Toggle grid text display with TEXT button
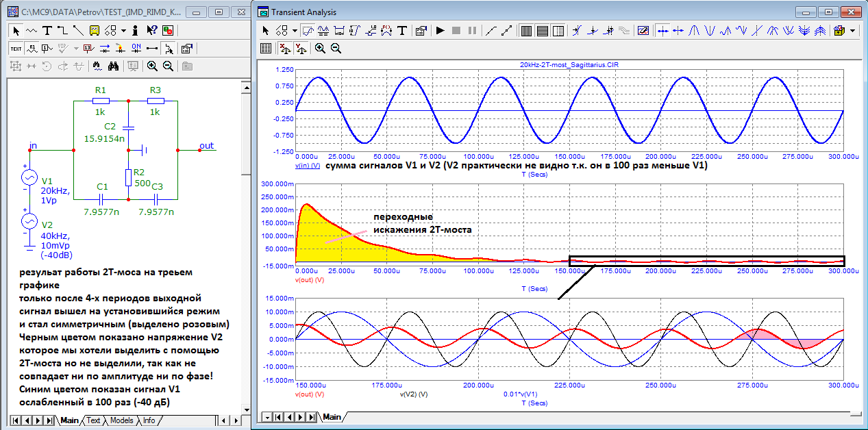The image size is (868, 430). point(16,48)
